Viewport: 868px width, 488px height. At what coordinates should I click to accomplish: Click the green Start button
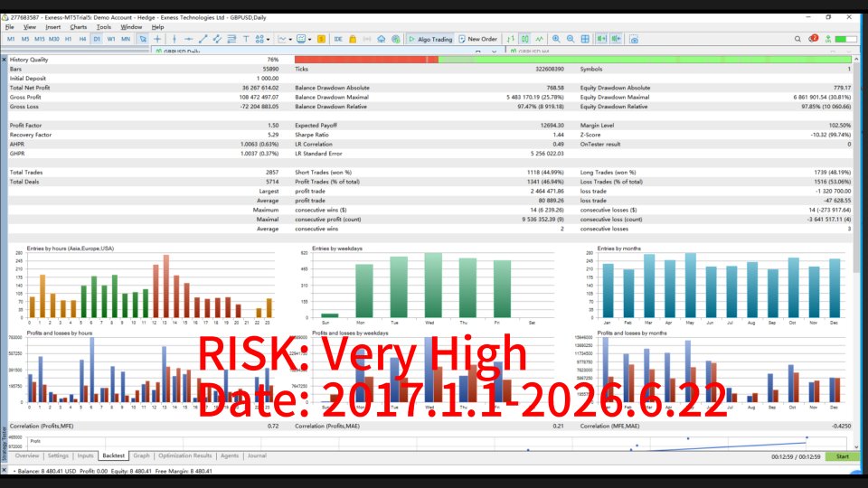pos(842,456)
